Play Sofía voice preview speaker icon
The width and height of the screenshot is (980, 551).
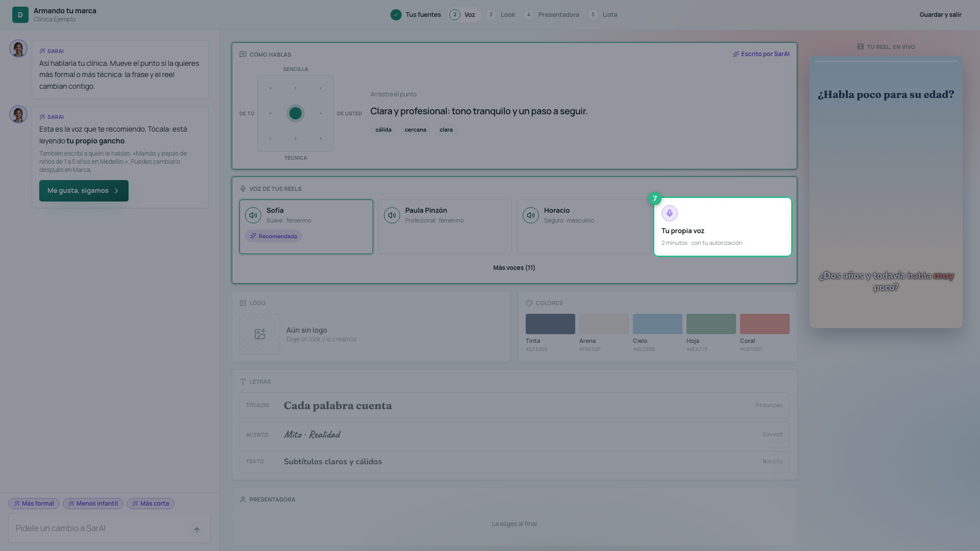tap(253, 215)
